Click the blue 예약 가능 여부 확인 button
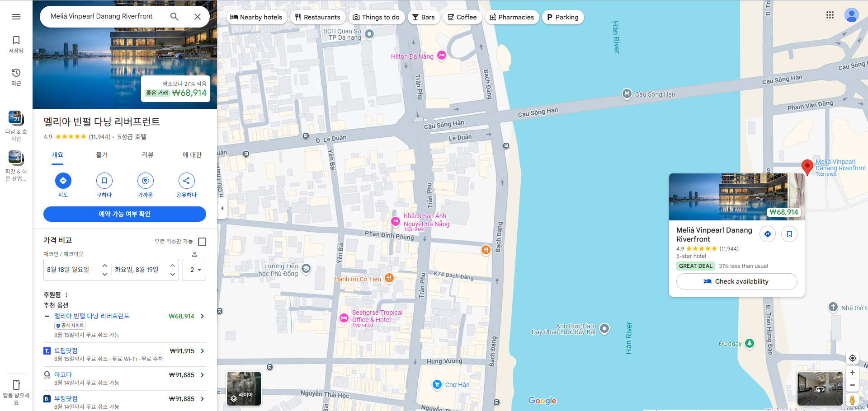 125,214
